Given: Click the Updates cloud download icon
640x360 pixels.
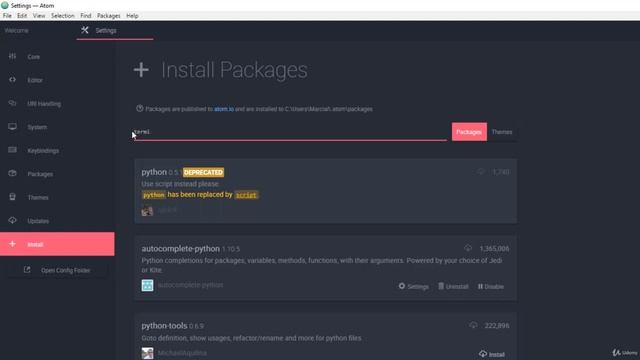Looking at the screenshot, I should (x=12, y=220).
